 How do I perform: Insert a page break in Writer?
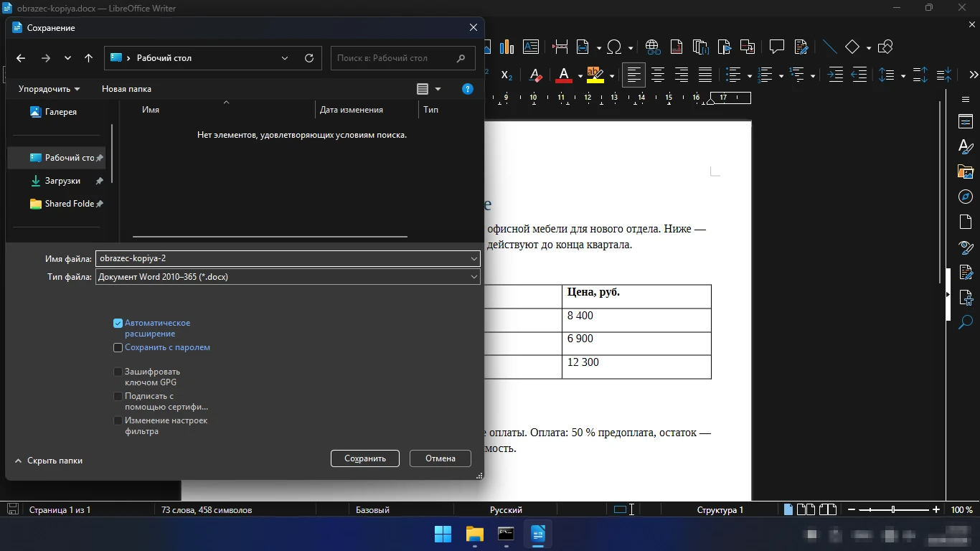click(x=560, y=47)
